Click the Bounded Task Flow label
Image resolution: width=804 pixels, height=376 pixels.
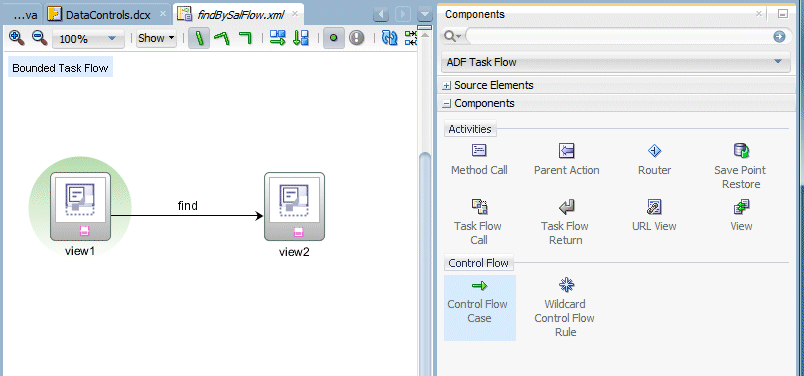click(x=60, y=68)
